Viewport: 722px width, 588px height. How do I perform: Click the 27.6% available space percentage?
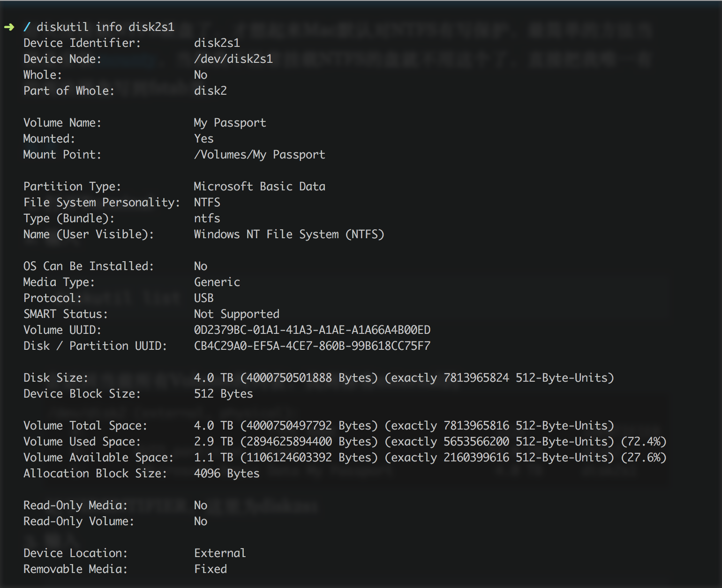[643, 458]
